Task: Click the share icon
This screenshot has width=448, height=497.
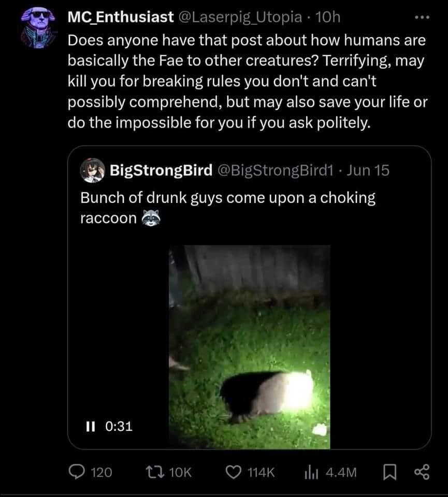Action: (421, 472)
